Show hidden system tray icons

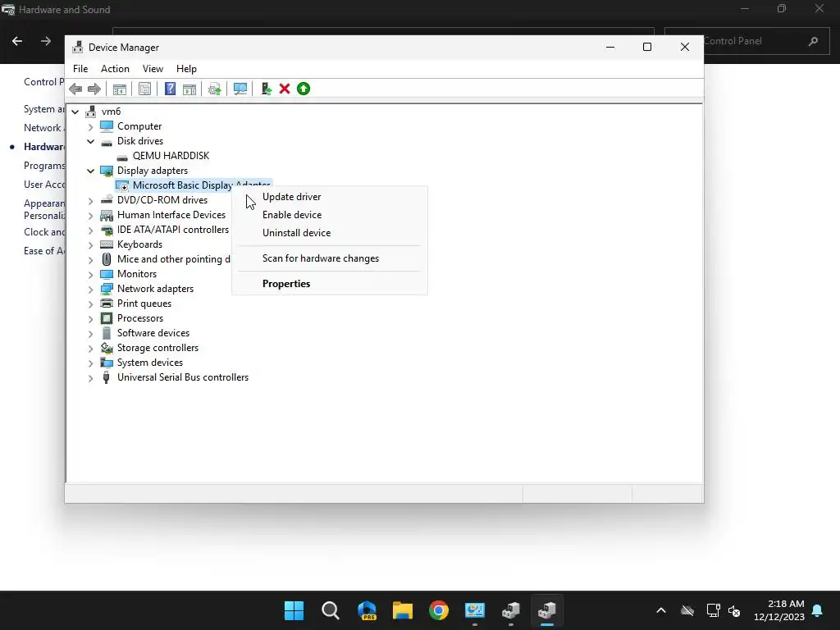pyautogui.click(x=661, y=610)
